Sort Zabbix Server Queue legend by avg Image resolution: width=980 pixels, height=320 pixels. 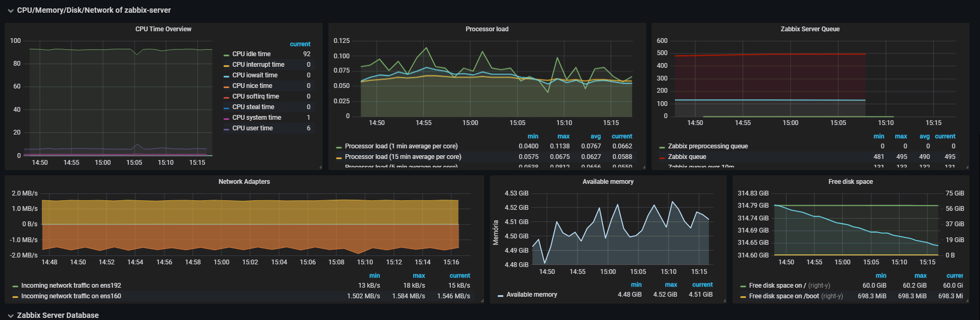point(924,136)
